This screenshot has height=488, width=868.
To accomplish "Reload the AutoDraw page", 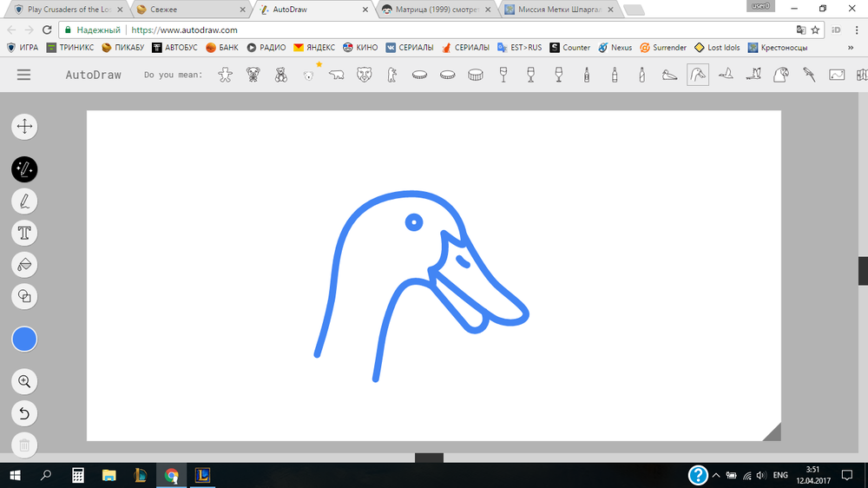I will (x=47, y=30).
